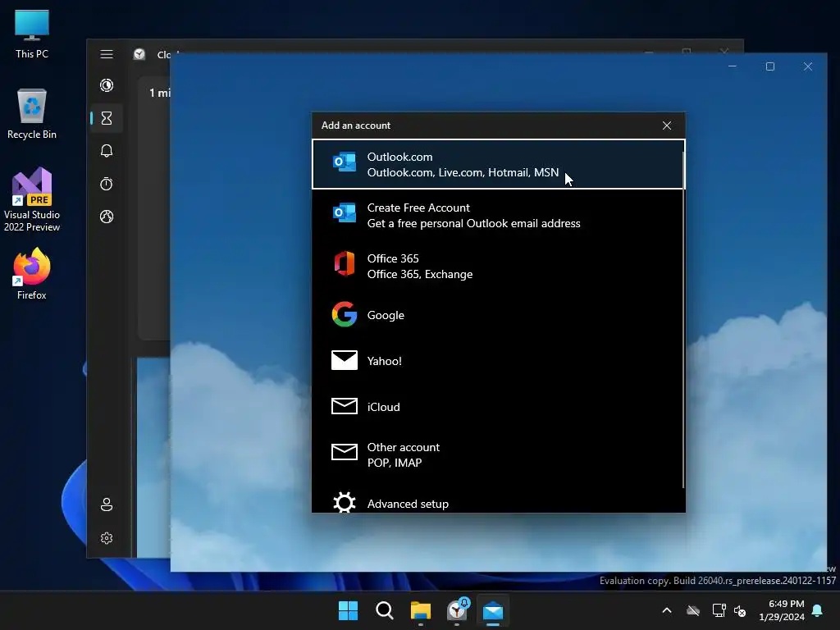Open Clock app settings gear
Image resolution: width=840 pixels, height=630 pixels.
(107, 538)
